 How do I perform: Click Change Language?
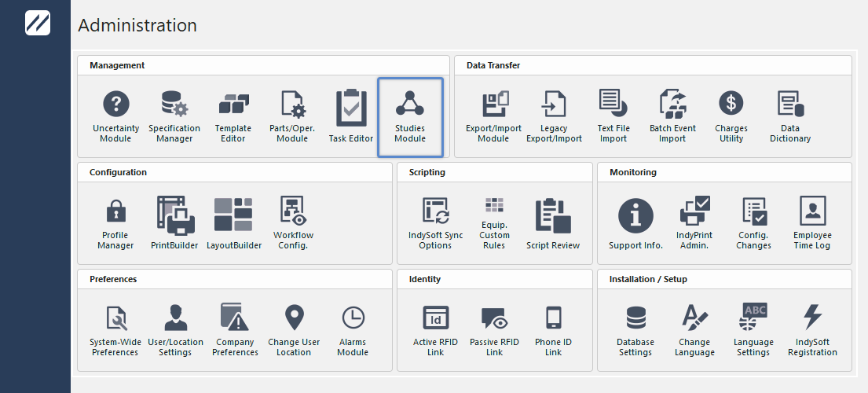click(694, 330)
